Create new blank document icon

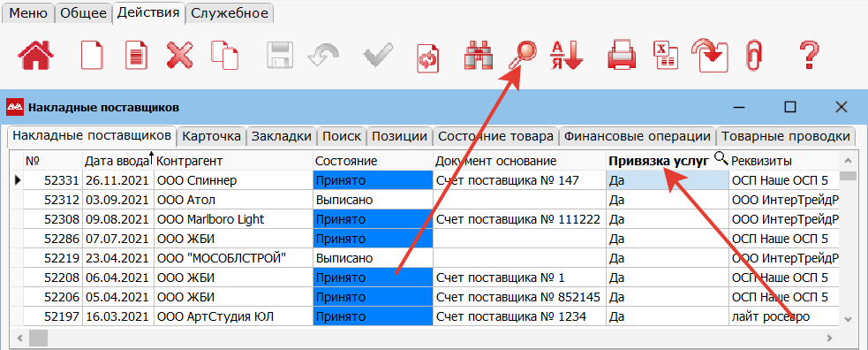point(93,56)
